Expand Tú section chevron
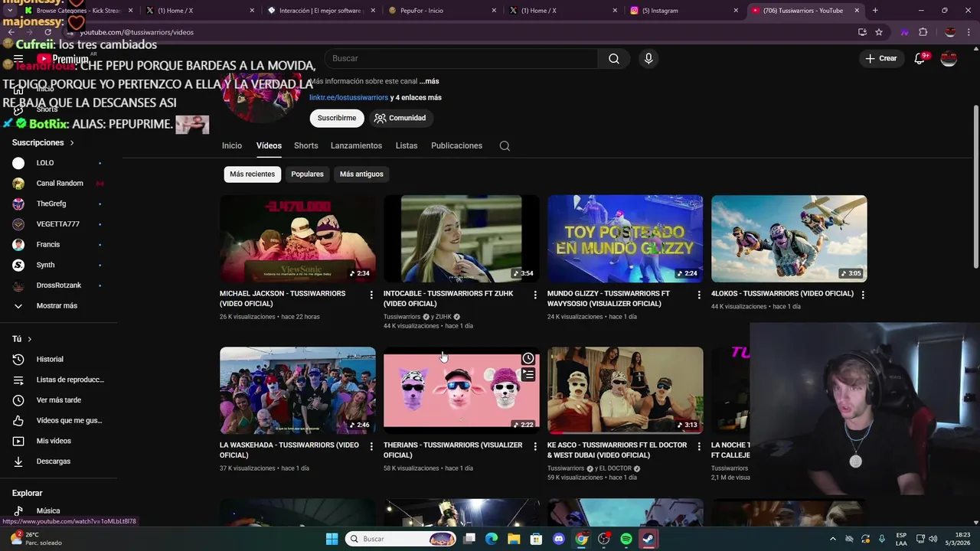 point(29,339)
